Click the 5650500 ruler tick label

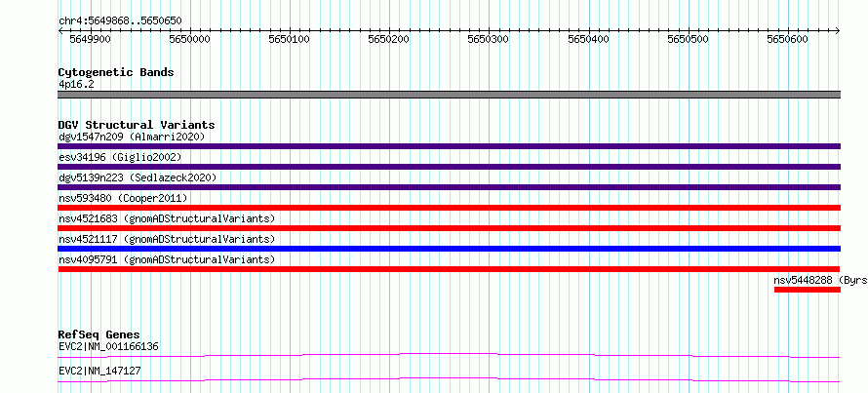689,39
